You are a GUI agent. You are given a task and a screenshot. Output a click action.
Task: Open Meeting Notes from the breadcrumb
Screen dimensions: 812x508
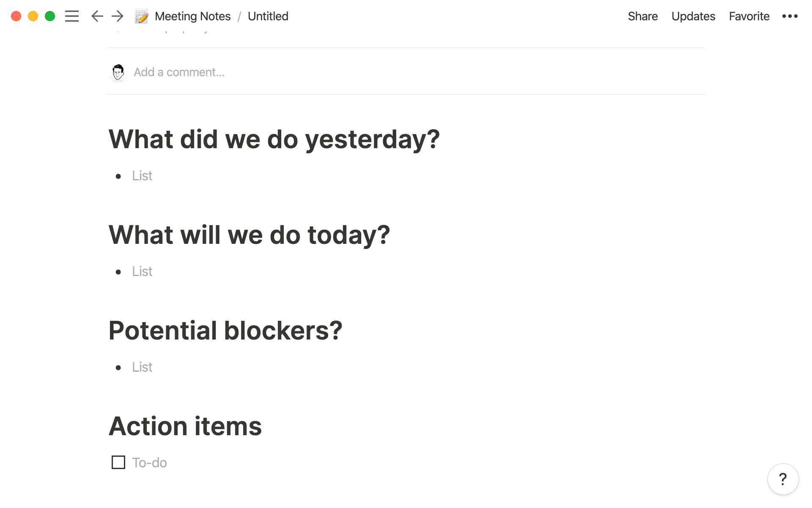point(193,16)
